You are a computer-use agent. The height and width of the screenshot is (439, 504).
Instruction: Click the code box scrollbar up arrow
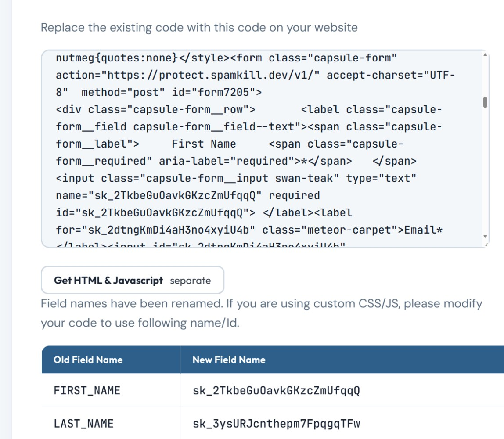point(485,55)
